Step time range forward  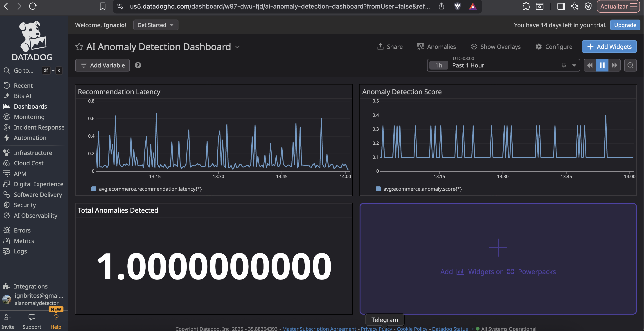click(614, 65)
